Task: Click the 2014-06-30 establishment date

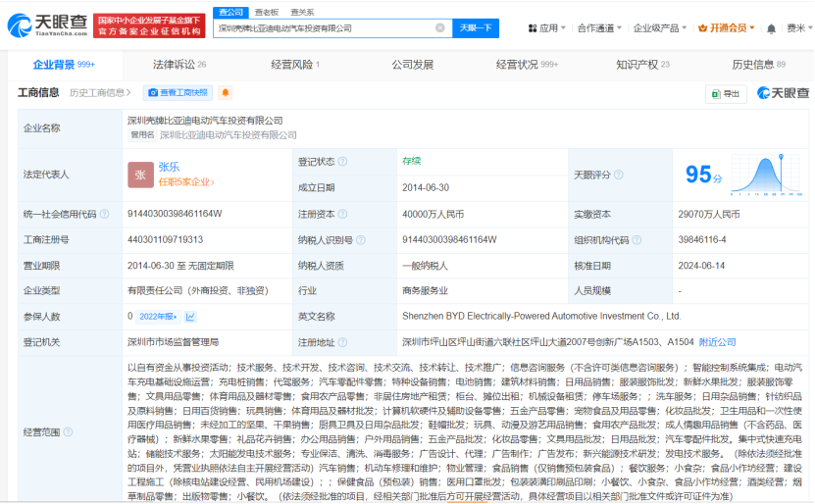Action: 426,187
